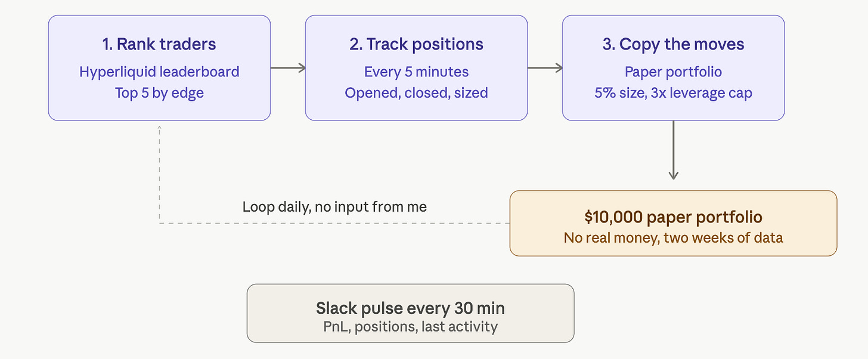This screenshot has height=359, width=868.
Task: Select the 'Every 5 minutes' text
Action: [x=416, y=72]
